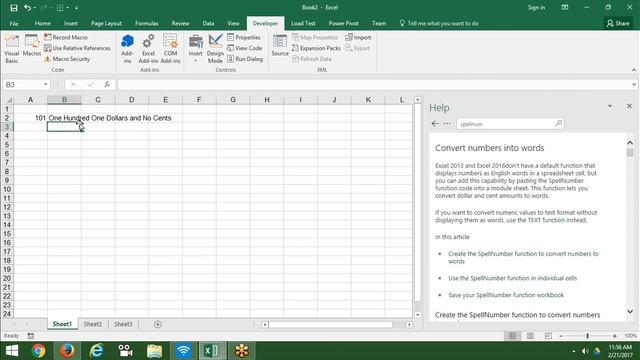The image size is (640, 360).
Task: Open Use the SpellNumber function in individual cells link
Action: 512,278
